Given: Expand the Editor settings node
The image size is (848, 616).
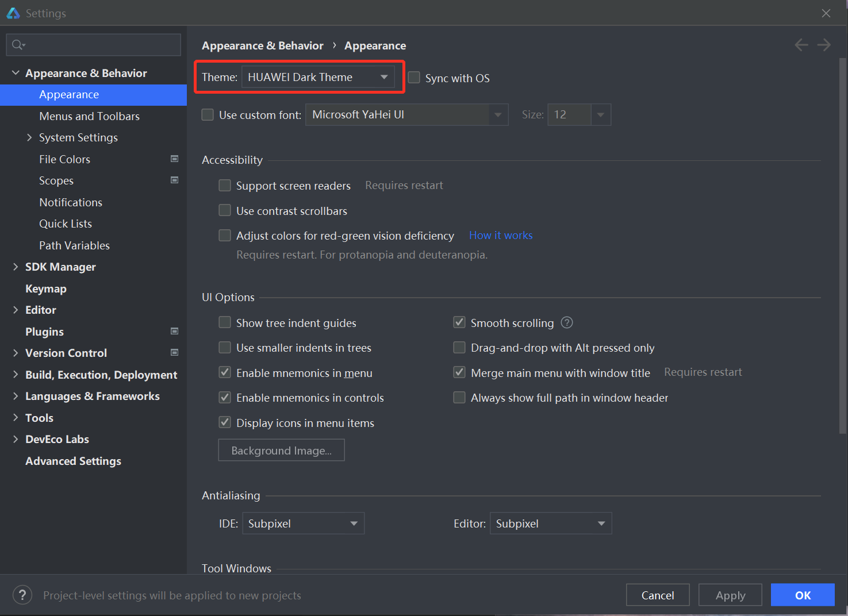Looking at the screenshot, I should (16, 310).
